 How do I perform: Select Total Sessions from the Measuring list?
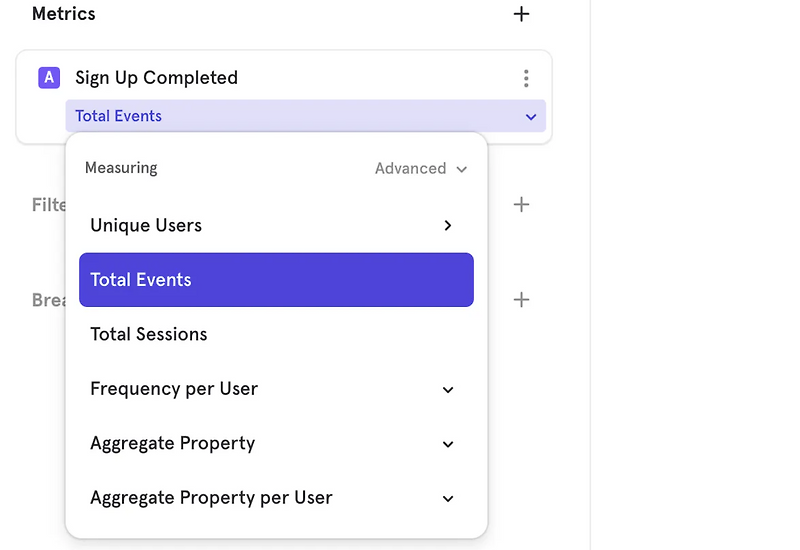[x=149, y=335]
